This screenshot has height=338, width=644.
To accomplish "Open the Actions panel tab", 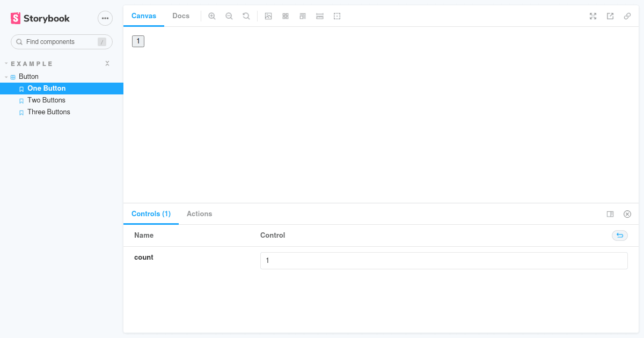I will coord(199,214).
